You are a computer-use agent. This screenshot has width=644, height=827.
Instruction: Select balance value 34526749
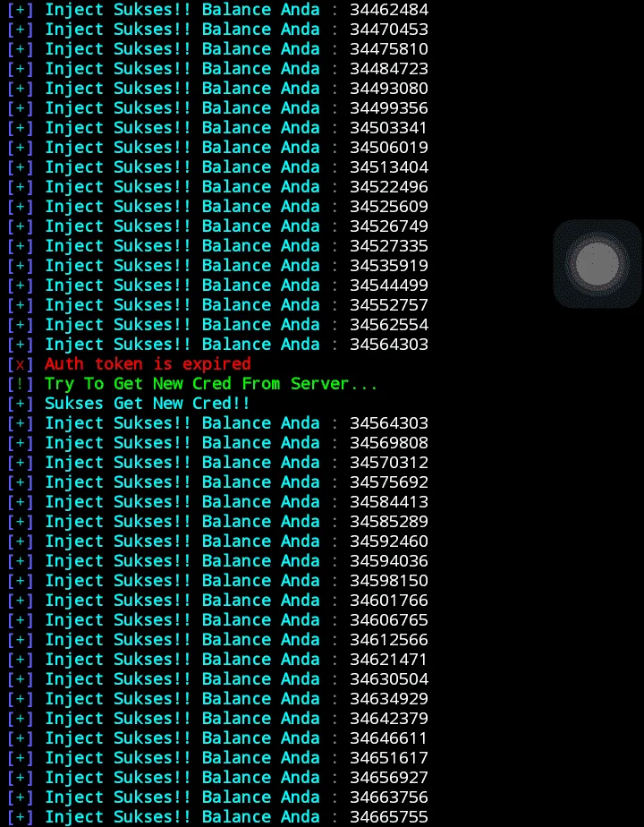tap(389, 226)
